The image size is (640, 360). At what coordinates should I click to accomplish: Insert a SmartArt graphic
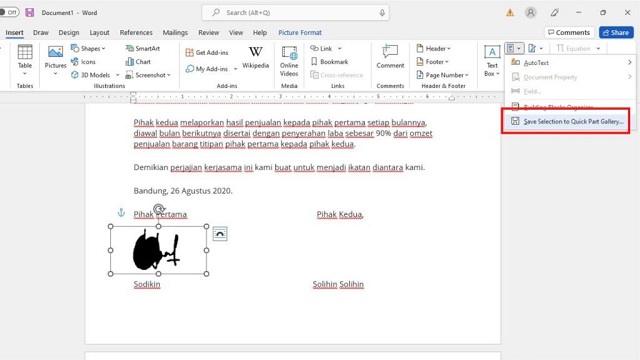pyautogui.click(x=142, y=48)
